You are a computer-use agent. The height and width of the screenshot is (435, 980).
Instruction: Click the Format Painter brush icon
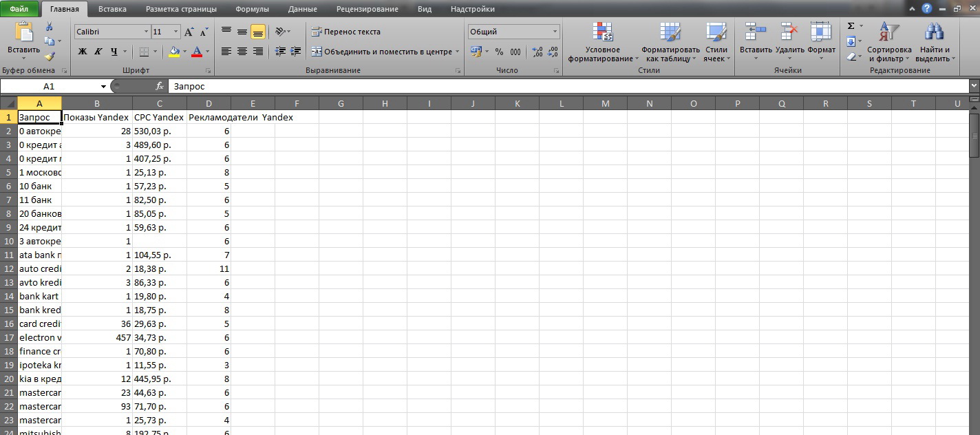(50, 56)
